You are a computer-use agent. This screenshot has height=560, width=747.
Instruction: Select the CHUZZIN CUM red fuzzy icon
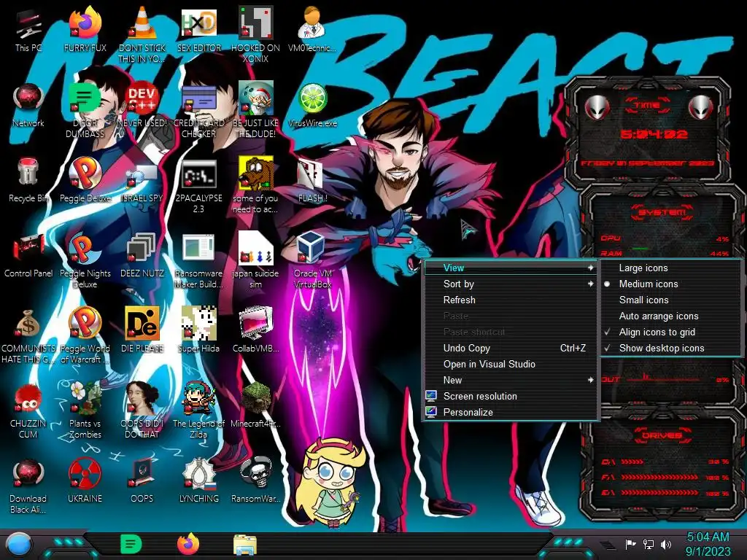[x=28, y=412]
